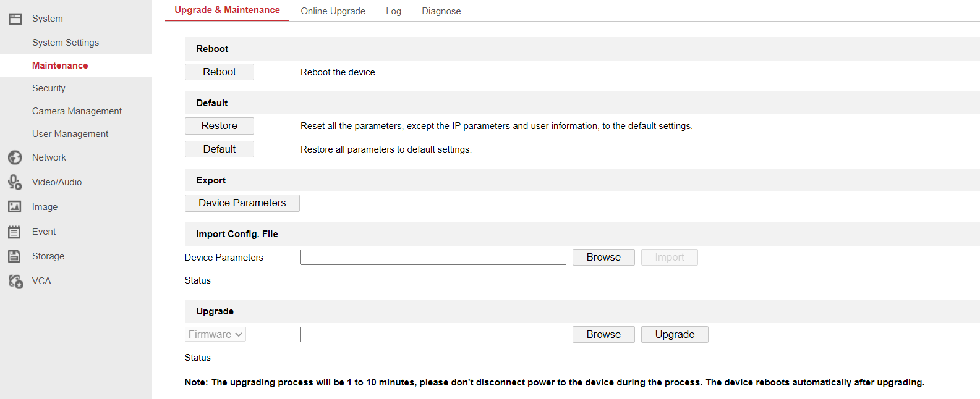The height and width of the screenshot is (399, 980).
Task: Click the Image picture icon
Action: [15, 207]
